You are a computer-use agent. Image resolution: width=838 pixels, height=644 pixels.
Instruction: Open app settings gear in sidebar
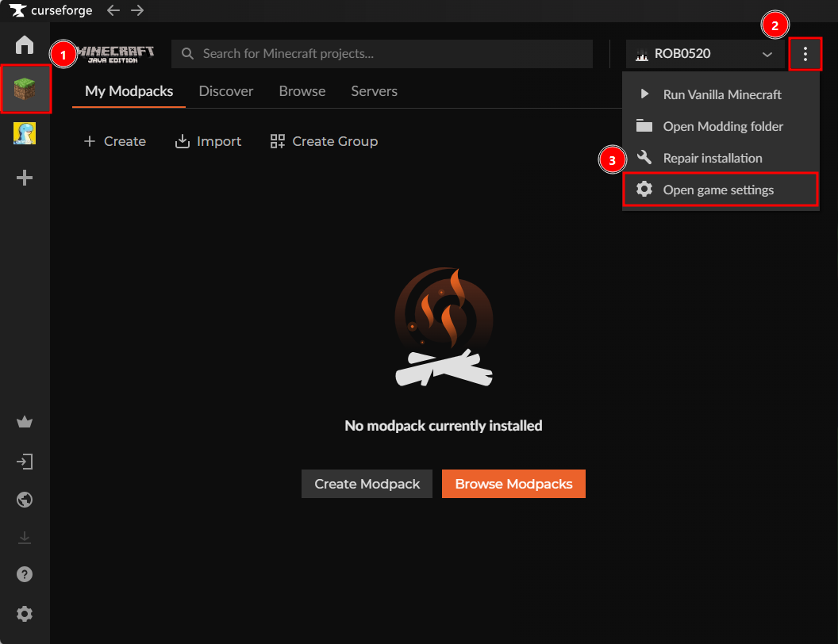tap(25, 614)
